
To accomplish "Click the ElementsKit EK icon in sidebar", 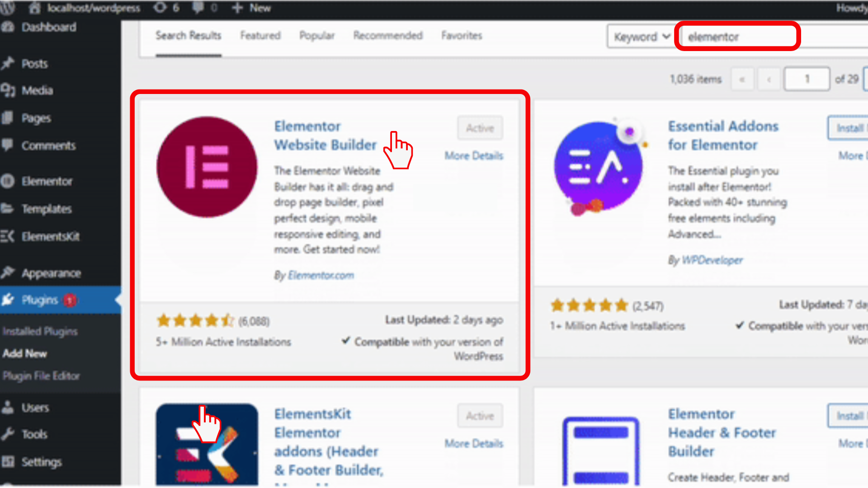I will point(8,236).
